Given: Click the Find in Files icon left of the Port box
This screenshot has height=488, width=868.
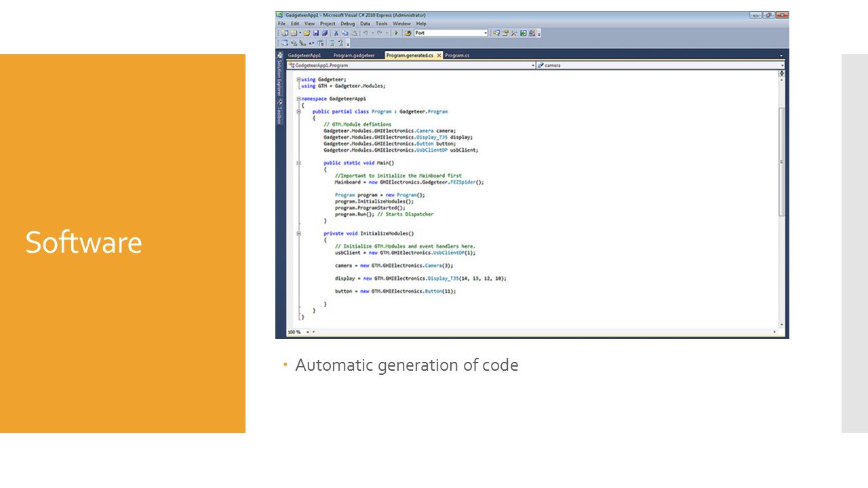Looking at the screenshot, I should tap(408, 33).
